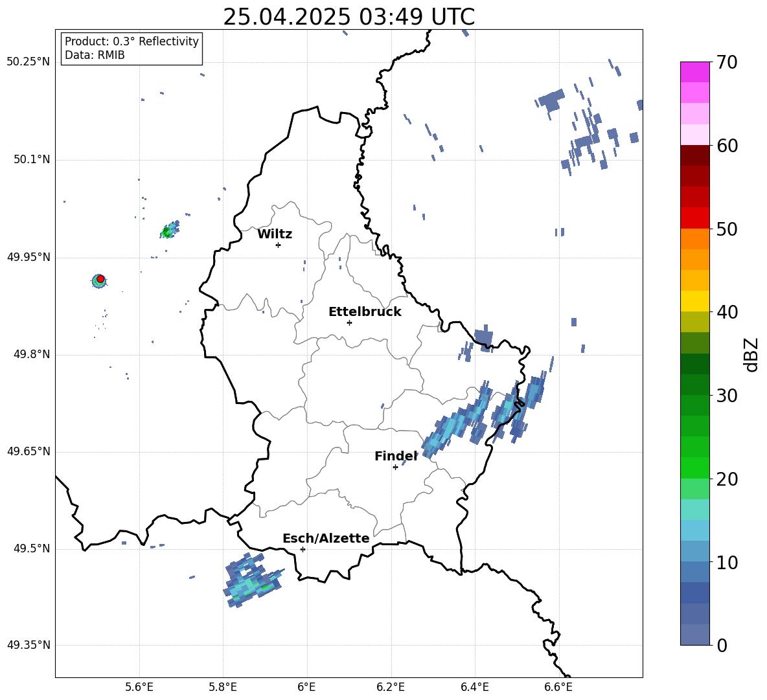This screenshot has height=700, width=767.
Task: Click the Ettelbruck location cross marker
Action: [349, 322]
